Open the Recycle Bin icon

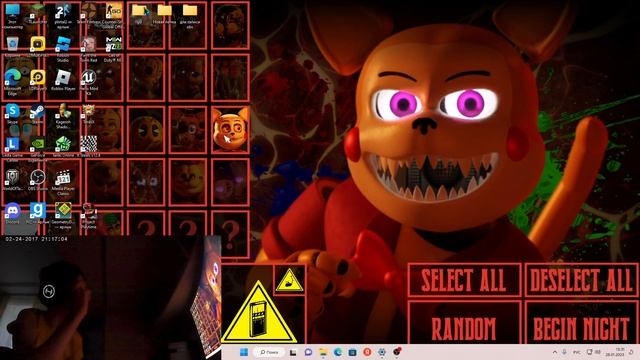[13, 46]
